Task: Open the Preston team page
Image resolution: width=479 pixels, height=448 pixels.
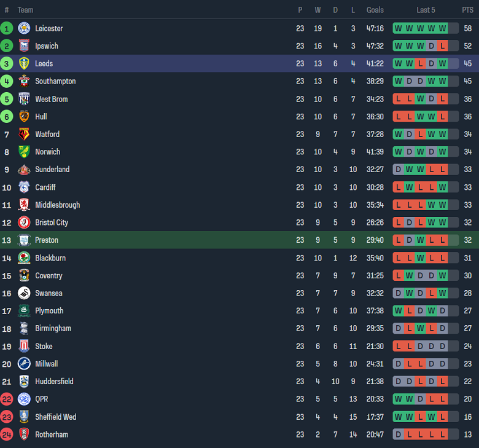Action: [47, 240]
